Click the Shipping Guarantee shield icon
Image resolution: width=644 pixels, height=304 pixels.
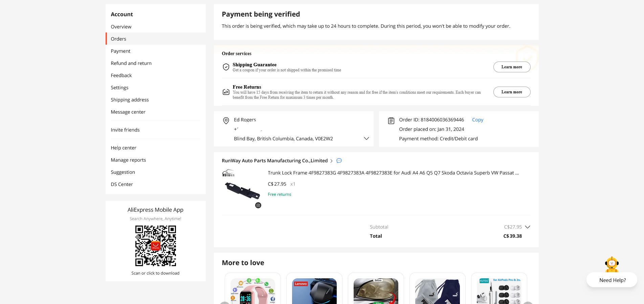[226, 67]
